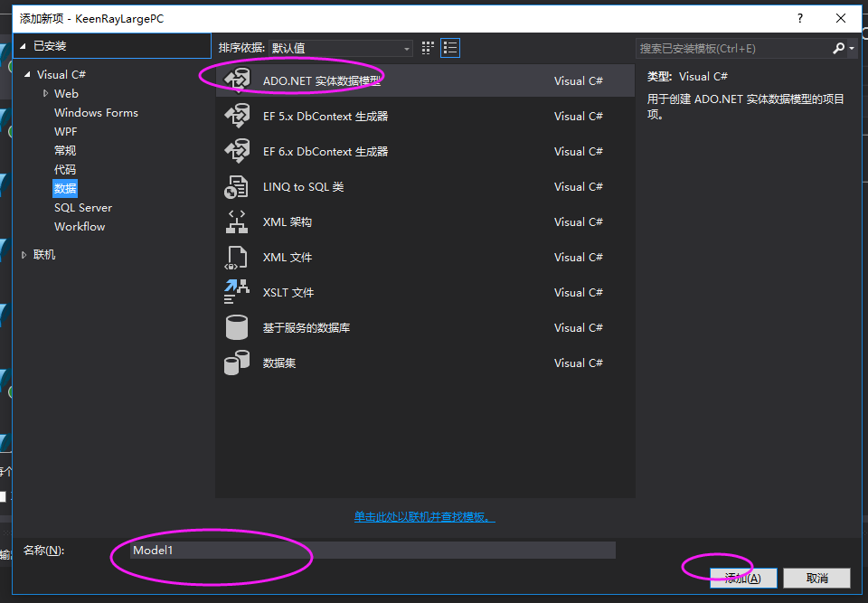
Task: Click Visual C# type in XSLT 文件 row
Action: [x=579, y=292]
